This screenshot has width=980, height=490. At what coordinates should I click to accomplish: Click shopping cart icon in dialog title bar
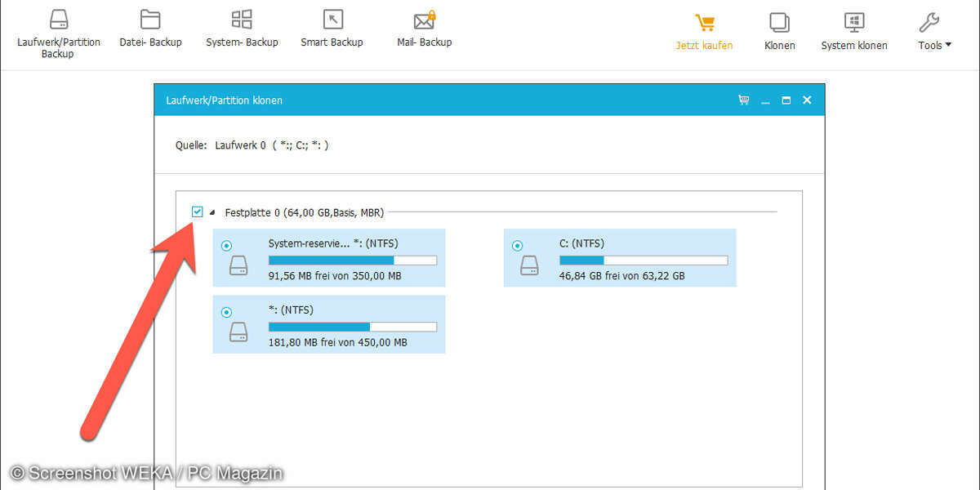tap(743, 100)
